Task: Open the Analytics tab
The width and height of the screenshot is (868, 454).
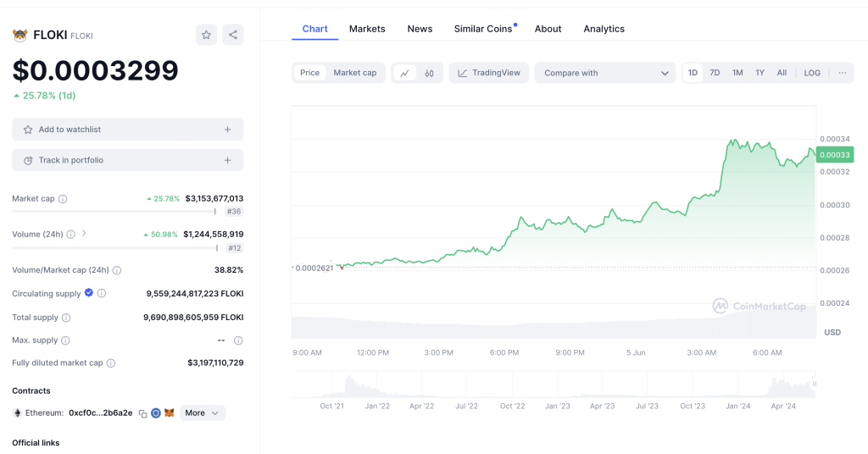Action: 604,29
